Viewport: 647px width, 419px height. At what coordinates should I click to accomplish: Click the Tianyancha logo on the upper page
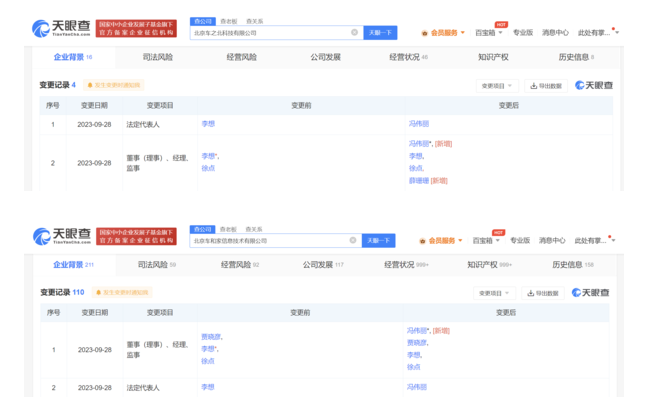tap(61, 28)
